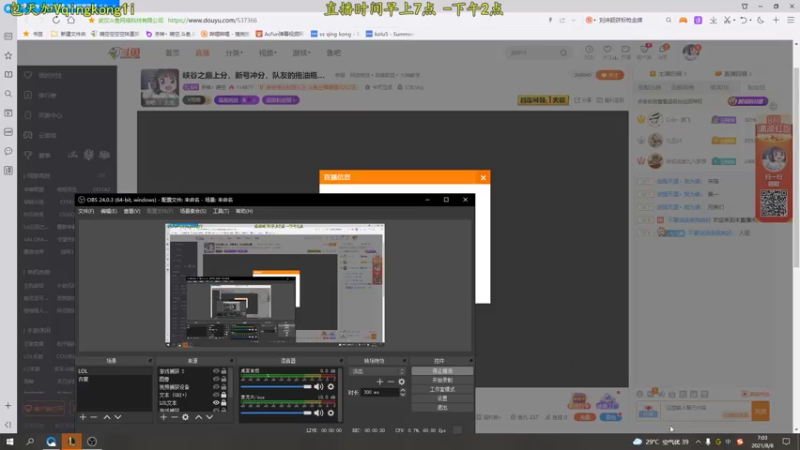The image size is (800, 450).
Task: Open OBS 工具(T) menu
Action: [221, 211]
